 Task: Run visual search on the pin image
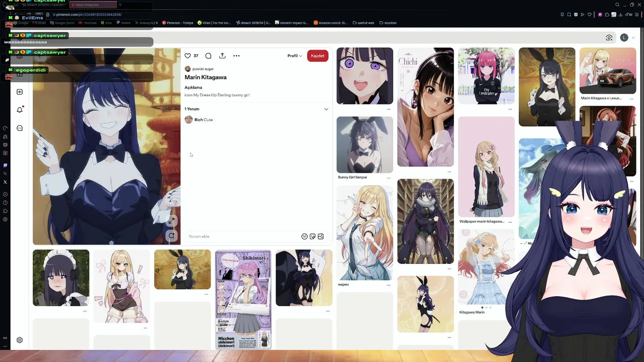172,235
